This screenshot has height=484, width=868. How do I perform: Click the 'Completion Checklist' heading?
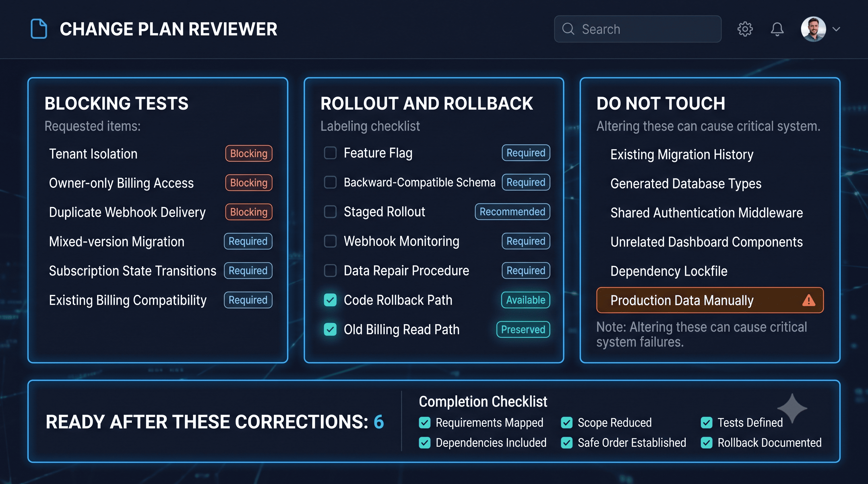[483, 401]
